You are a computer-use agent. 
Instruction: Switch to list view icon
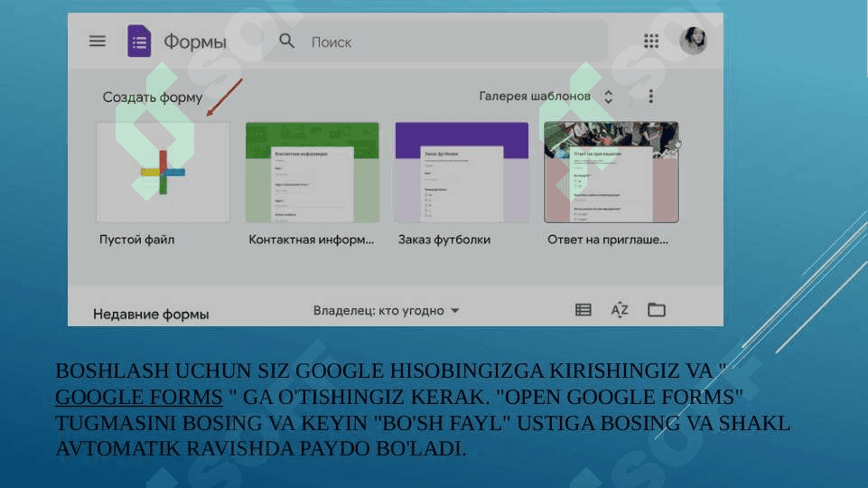(583, 310)
